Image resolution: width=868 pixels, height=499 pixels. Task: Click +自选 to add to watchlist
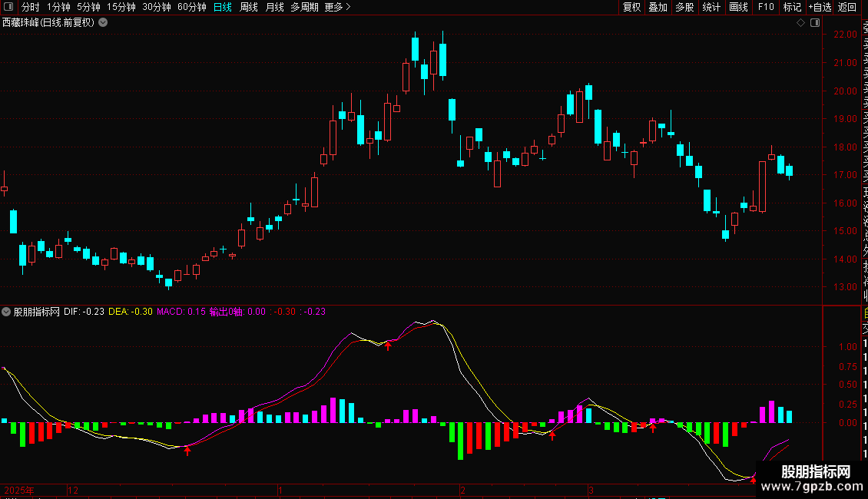(x=820, y=7)
